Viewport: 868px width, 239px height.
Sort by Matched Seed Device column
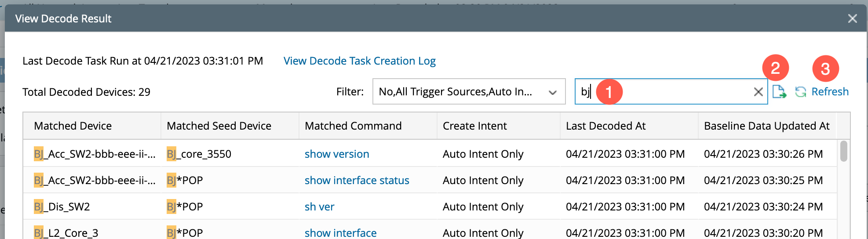tap(219, 126)
